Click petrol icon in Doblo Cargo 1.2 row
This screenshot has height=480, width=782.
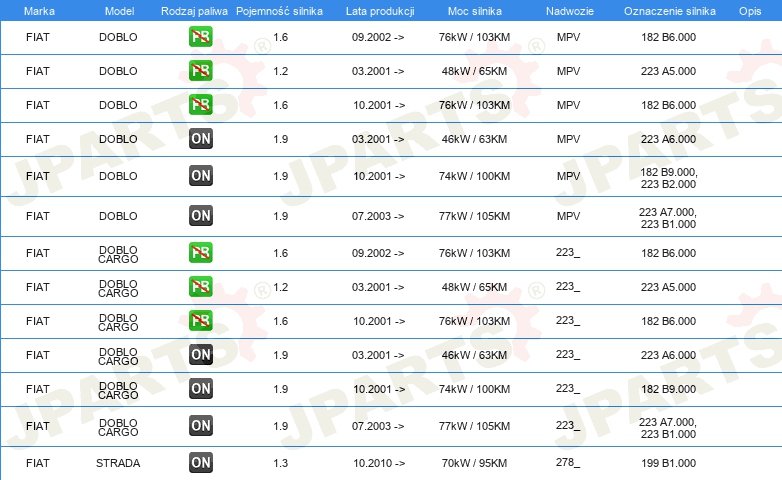[200, 286]
